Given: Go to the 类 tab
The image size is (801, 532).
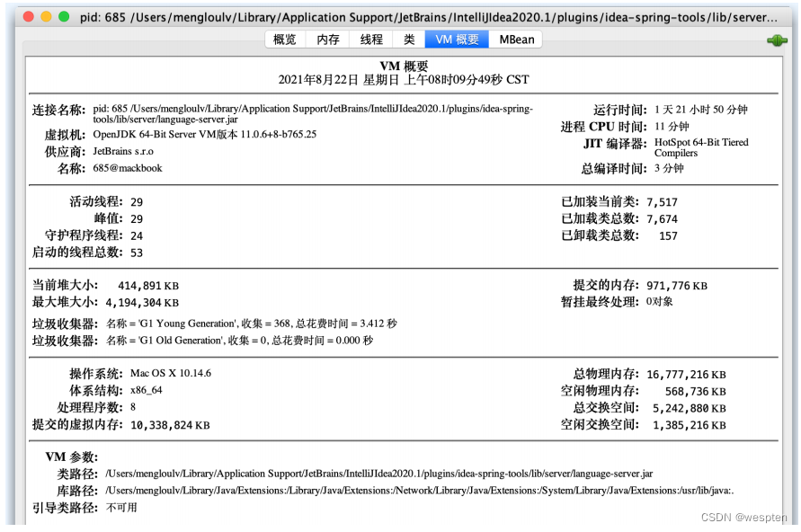Looking at the screenshot, I should pos(409,40).
